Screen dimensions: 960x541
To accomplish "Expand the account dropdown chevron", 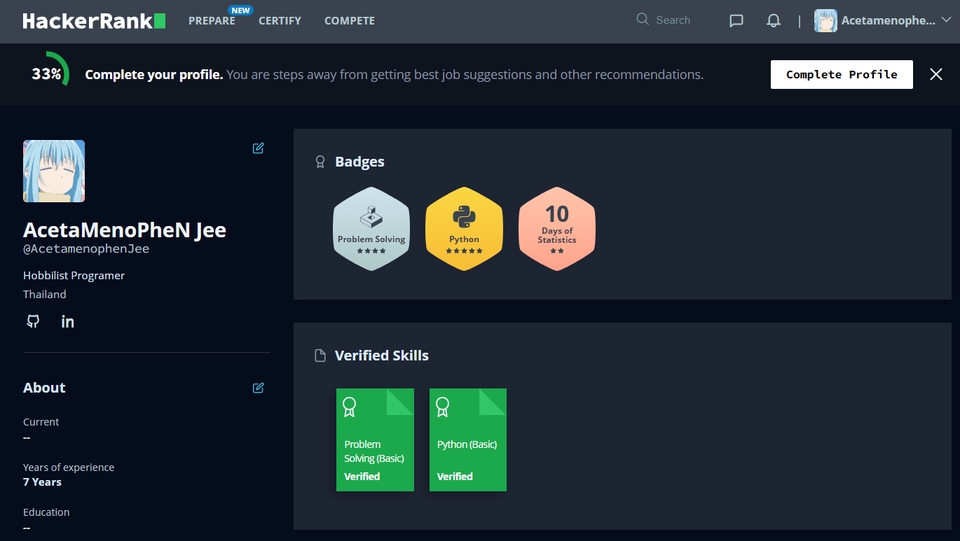I will 946,20.
